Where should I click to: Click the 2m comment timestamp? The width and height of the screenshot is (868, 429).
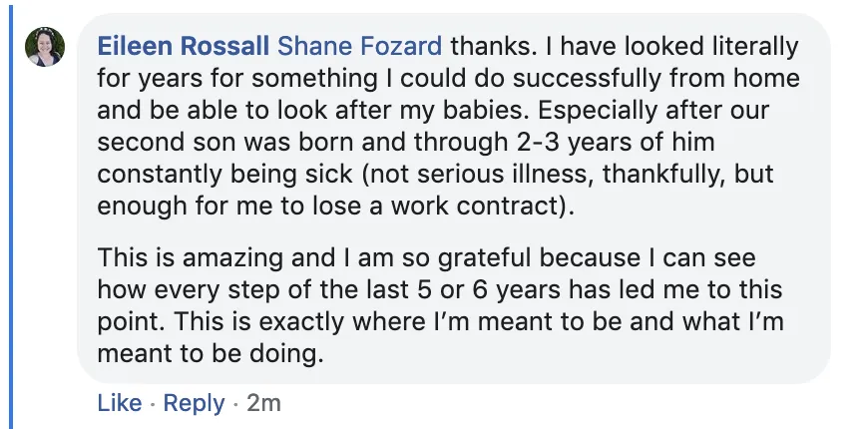click(x=262, y=403)
